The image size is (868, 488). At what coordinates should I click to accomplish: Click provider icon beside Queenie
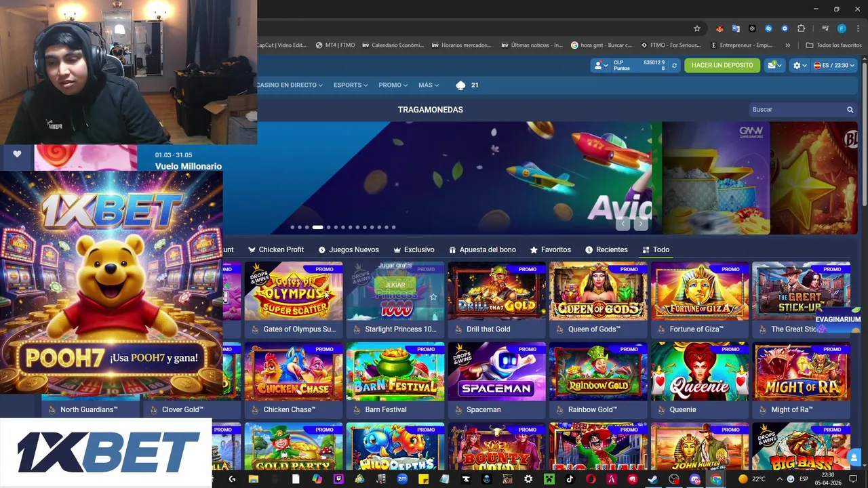coord(661,409)
